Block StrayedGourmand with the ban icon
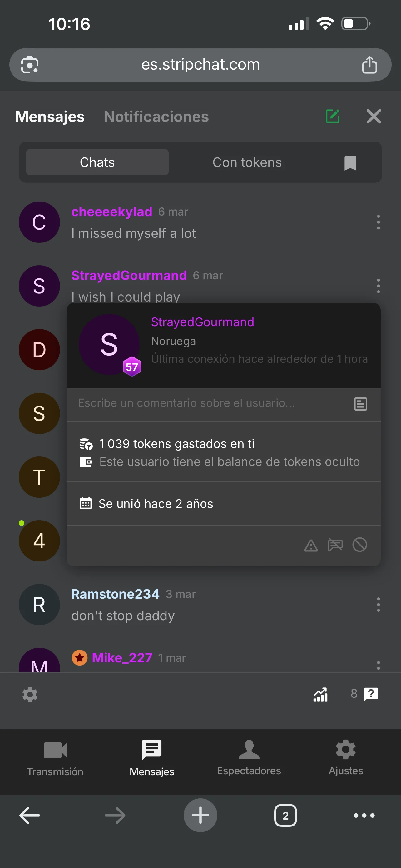Screen dimensions: 401x868 (359, 545)
